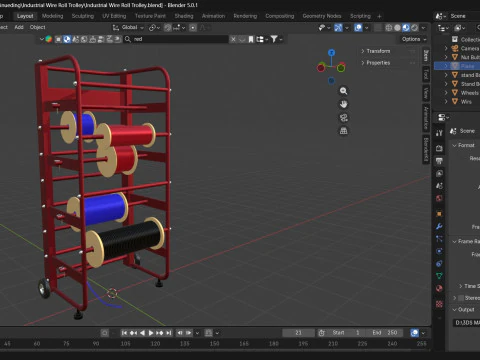Viewport: 480px width, 360px height.
Task: Click the Z axis on navigation gizmo
Action: click(x=331, y=53)
